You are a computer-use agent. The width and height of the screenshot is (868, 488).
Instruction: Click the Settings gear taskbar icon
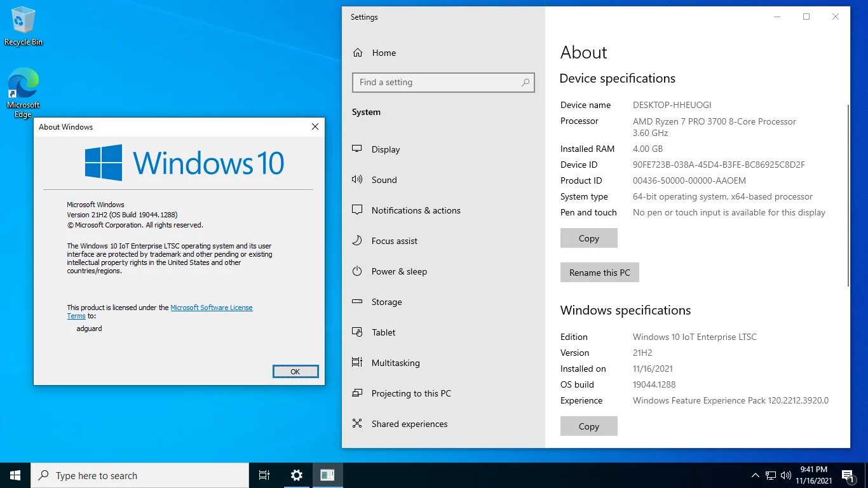click(296, 475)
